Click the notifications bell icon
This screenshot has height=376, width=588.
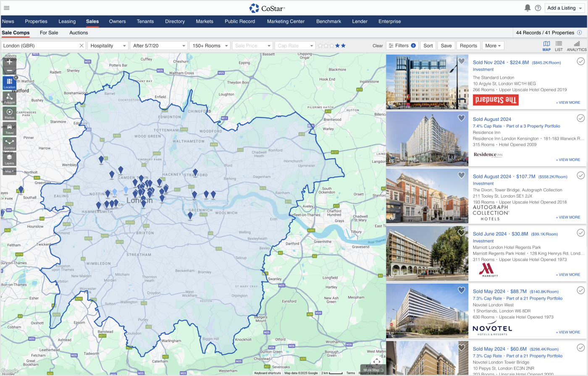[528, 8]
